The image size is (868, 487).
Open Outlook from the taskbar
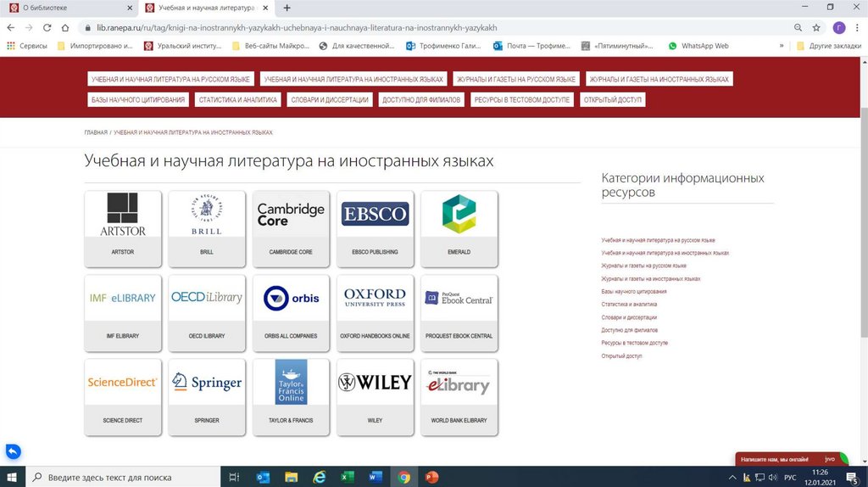(x=263, y=477)
